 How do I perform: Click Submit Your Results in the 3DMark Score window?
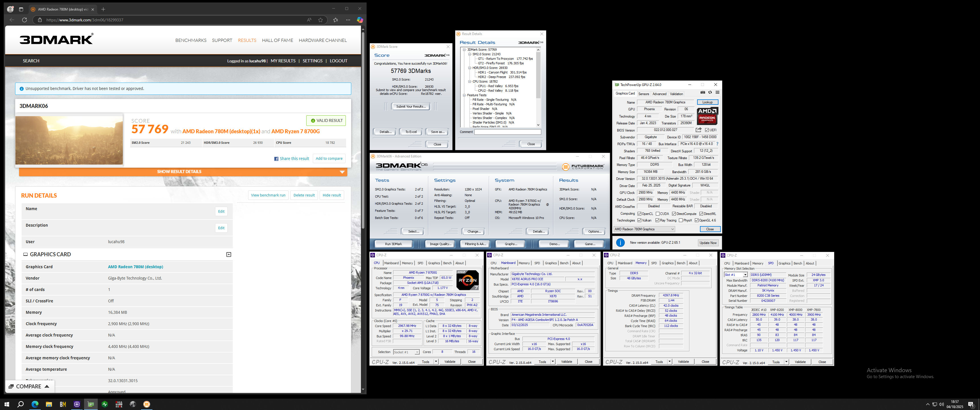coord(411,106)
